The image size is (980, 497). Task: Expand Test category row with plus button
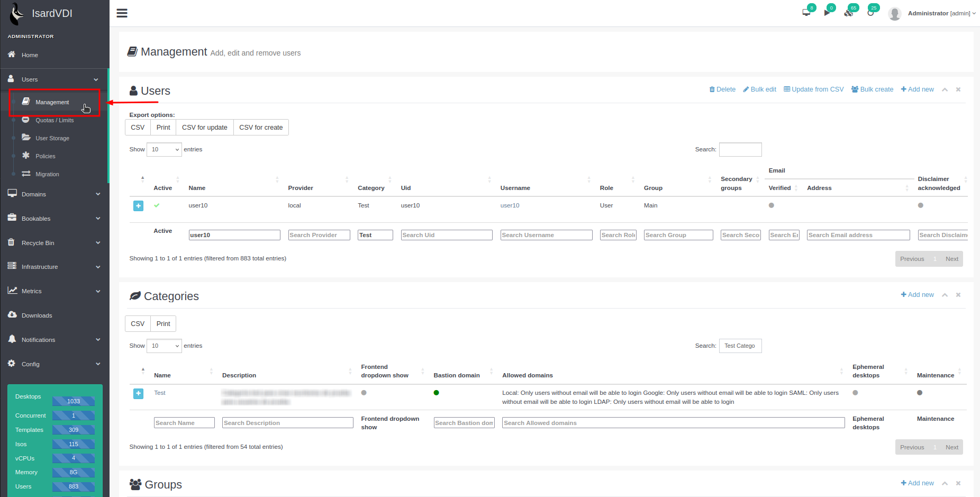[138, 393]
